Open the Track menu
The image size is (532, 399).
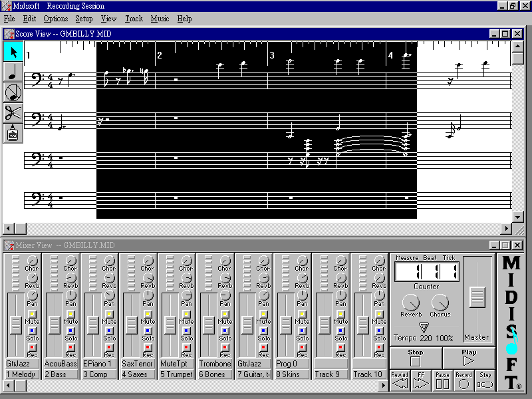(x=134, y=19)
